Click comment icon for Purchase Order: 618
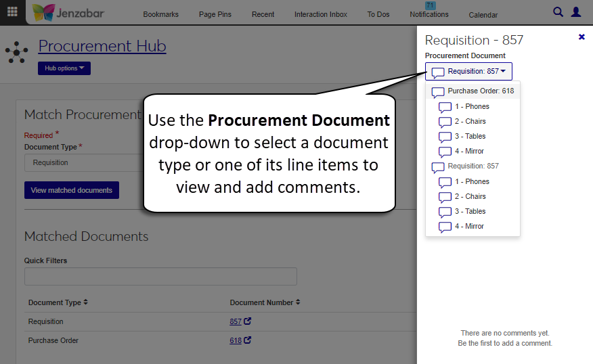The height and width of the screenshot is (364, 593). pyautogui.click(x=438, y=92)
